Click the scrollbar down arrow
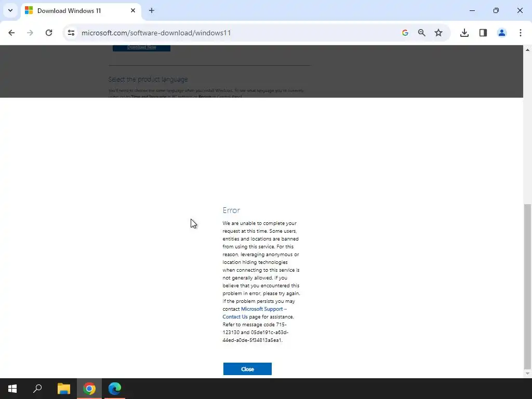 click(527, 374)
